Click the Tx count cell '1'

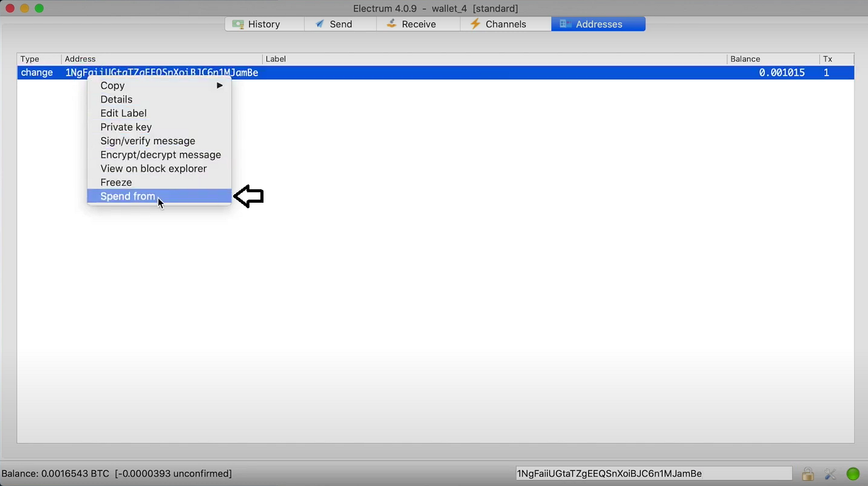click(826, 73)
